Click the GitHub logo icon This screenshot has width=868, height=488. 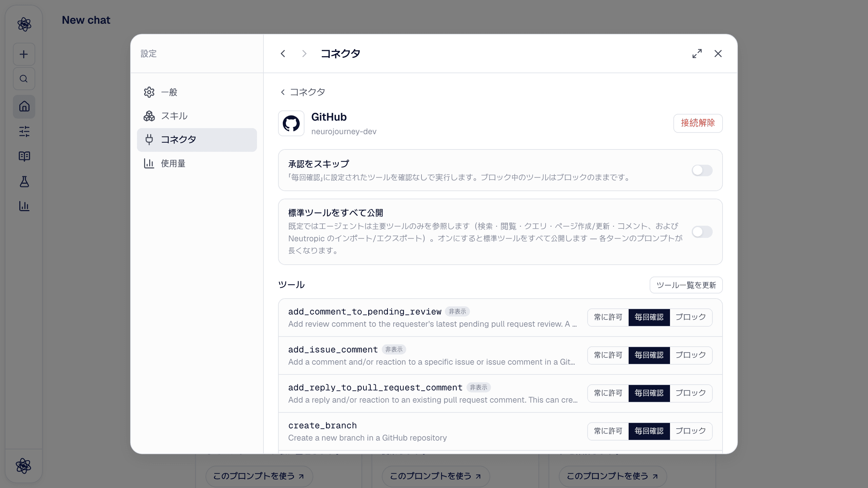pyautogui.click(x=291, y=123)
